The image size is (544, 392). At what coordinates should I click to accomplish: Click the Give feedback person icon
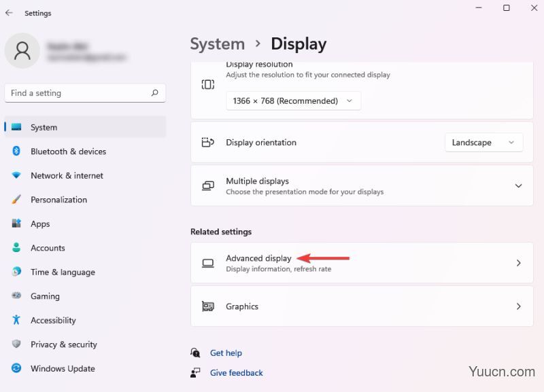coord(195,372)
